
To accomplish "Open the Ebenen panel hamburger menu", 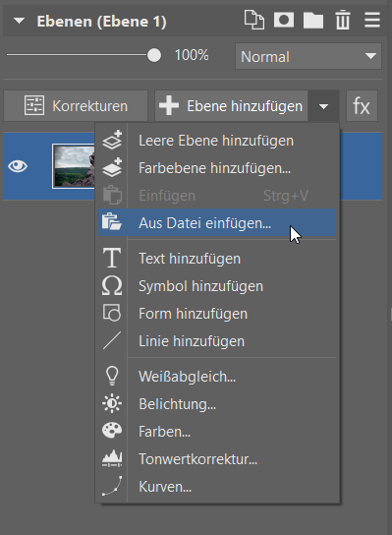I will 372,21.
